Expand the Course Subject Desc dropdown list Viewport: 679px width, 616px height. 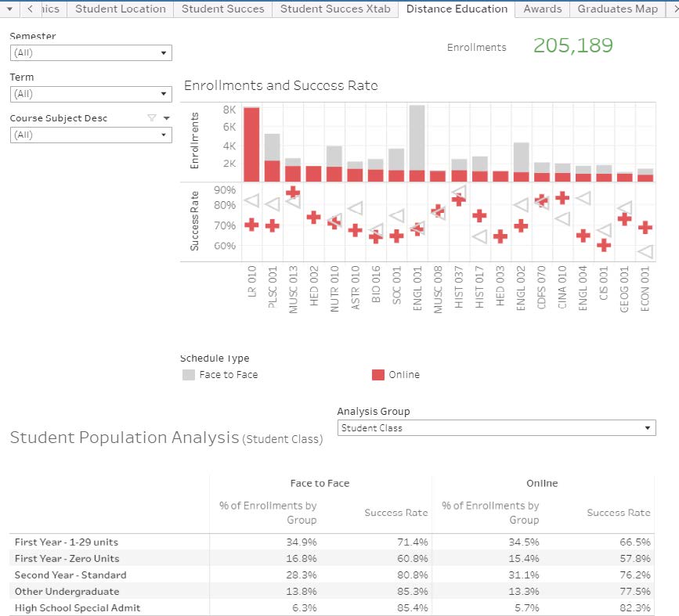coord(91,135)
